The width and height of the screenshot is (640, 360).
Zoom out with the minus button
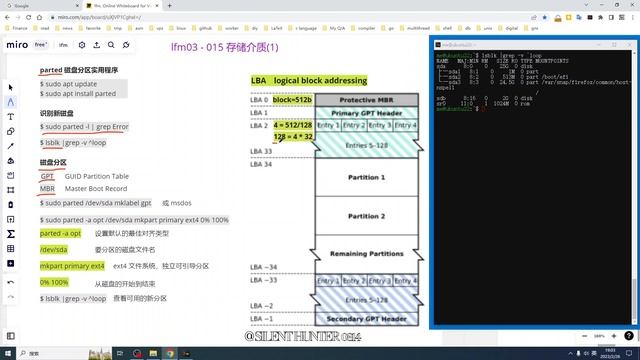[x=584, y=336]
